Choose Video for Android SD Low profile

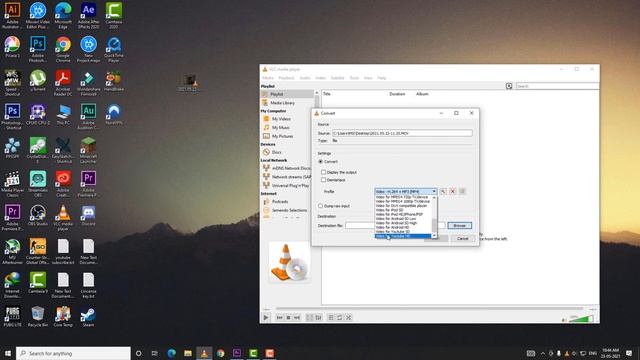coord(403,219)
